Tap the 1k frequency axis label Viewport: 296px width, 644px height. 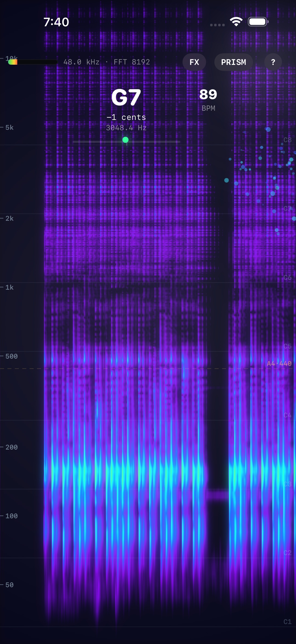[x=9, y=287]
